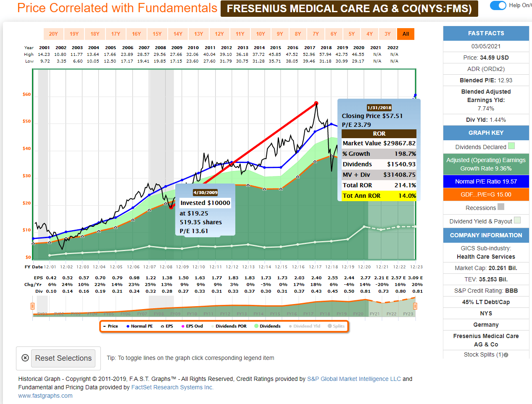Click the left handle of range slider
The image size is (532, 404).
(x=32, y=306)
